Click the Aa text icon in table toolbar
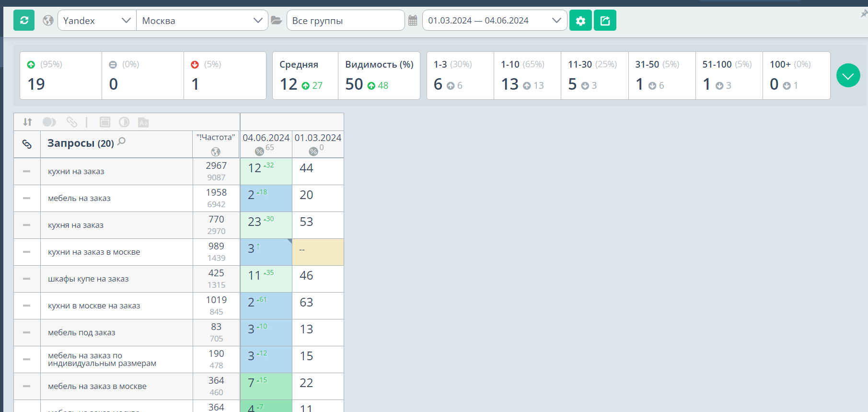 pos(143,122)
